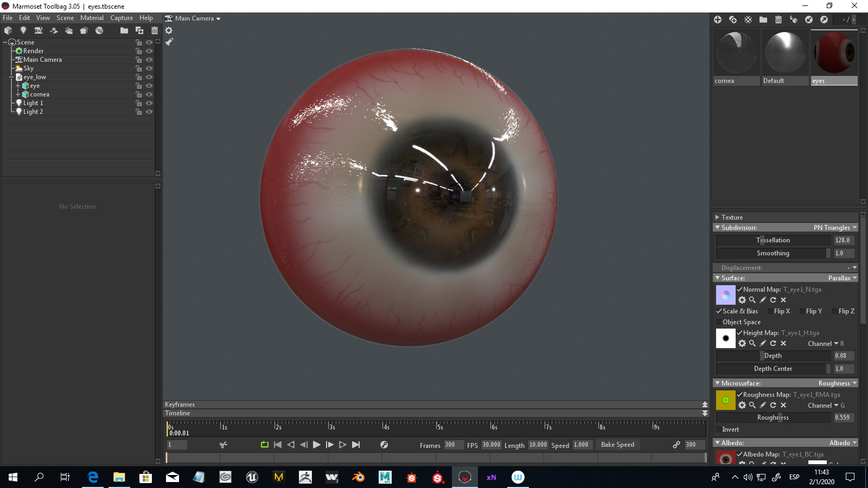Delete selected material using the trash icon
This screenshot has height=488, width=868.
778,20
